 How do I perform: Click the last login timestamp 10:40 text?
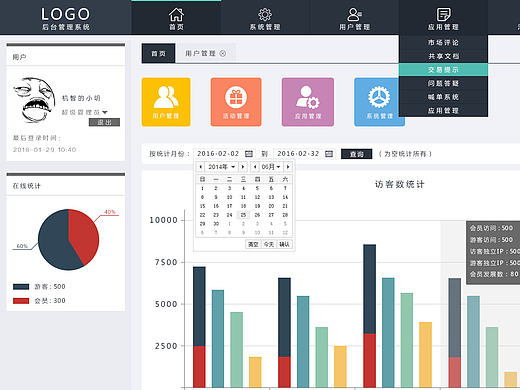pos(67,150)
